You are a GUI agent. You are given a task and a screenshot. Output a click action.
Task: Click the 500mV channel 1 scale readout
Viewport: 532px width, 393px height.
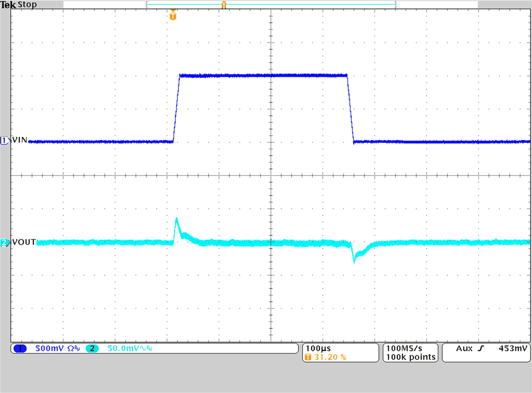tap(49, 348)
